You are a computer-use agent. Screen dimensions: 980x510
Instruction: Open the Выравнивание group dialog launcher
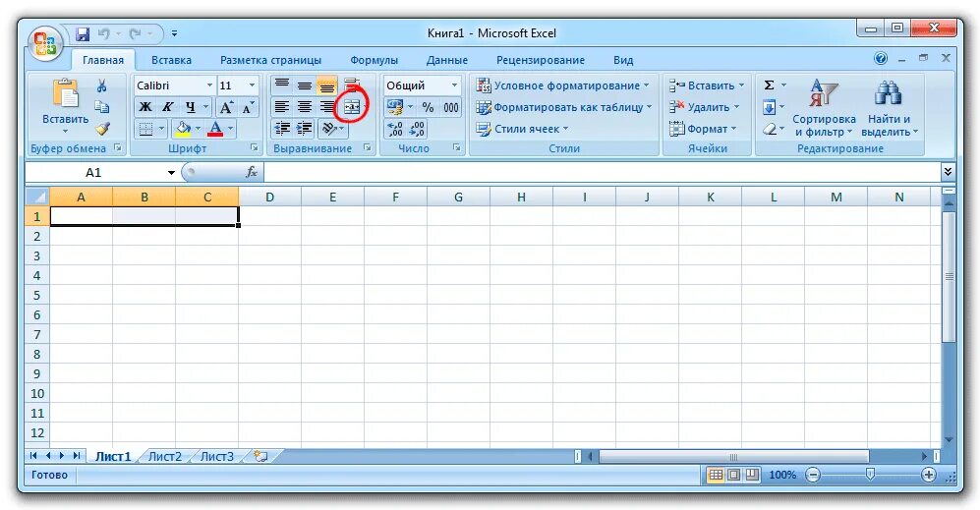click(368, 148)
